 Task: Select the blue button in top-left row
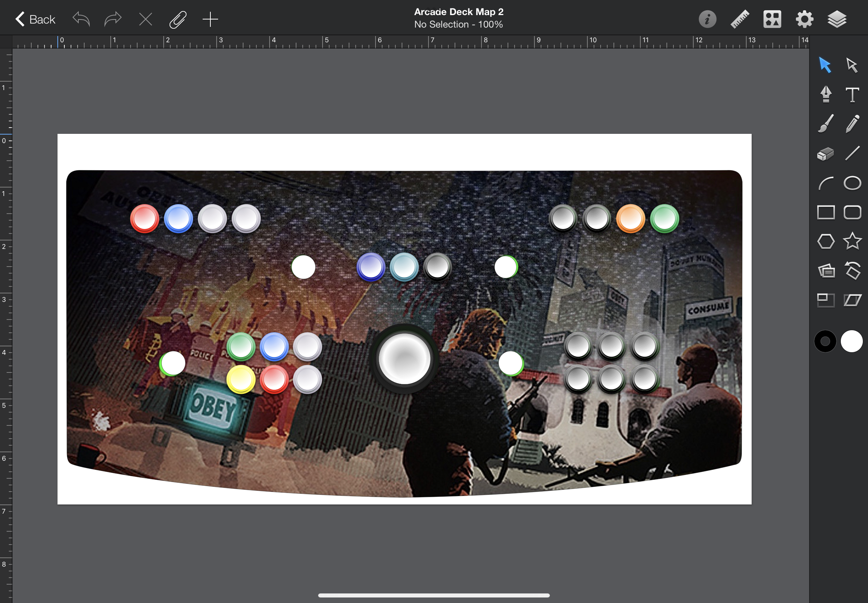tap(178, 218)
